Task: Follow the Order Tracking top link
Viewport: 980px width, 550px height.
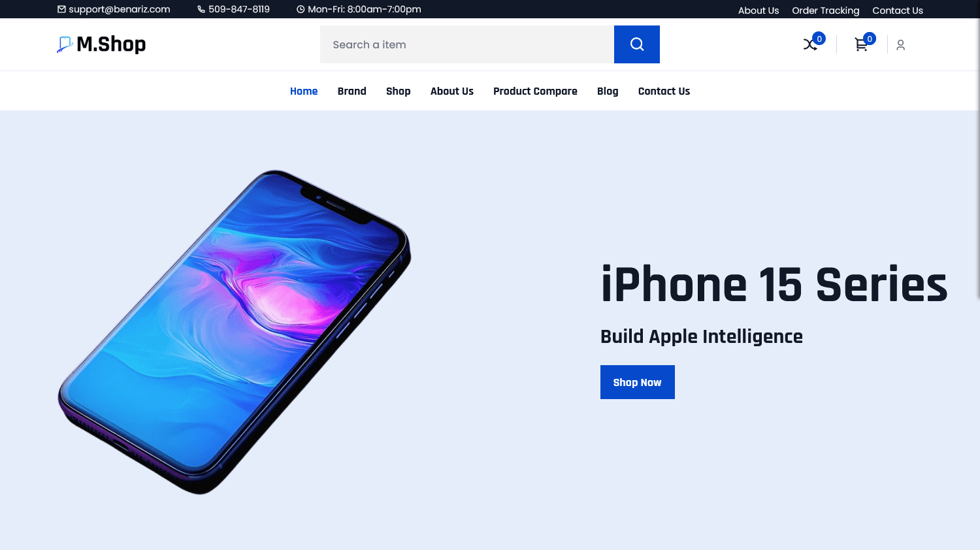Action: coord(826,10)
